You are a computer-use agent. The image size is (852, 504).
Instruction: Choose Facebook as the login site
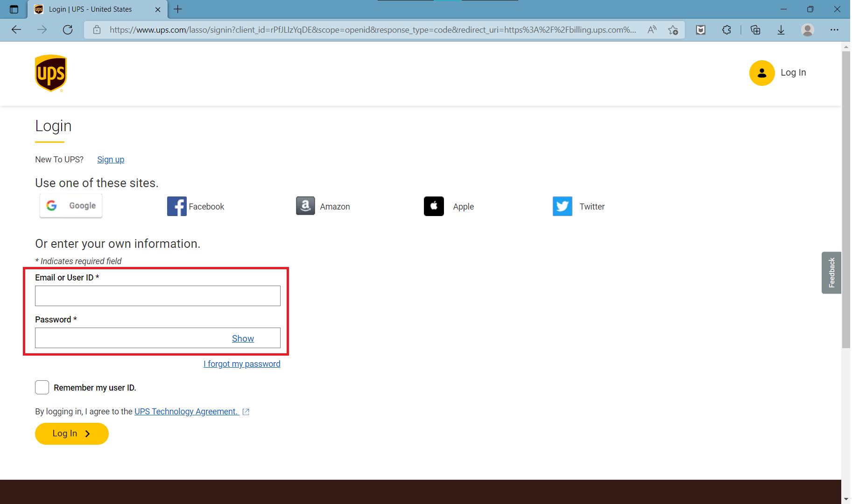[x=177, y=206]
